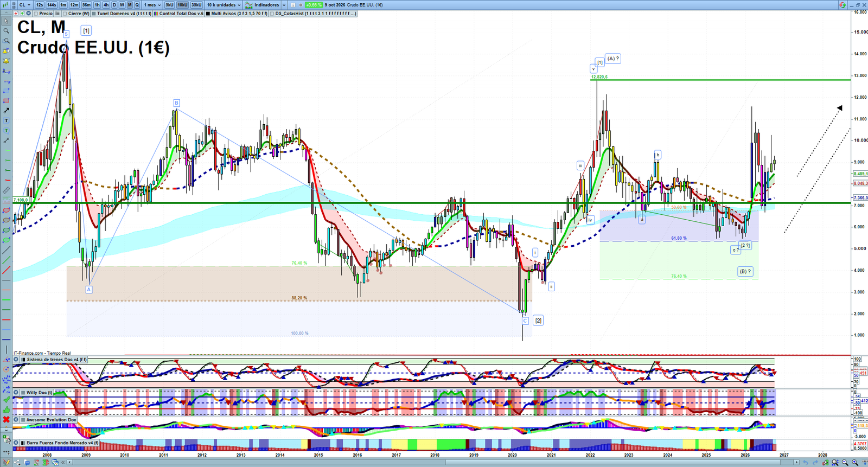Select the red ellipse drawing tool
Screen dimensions: 868x467
pos(6,210)
